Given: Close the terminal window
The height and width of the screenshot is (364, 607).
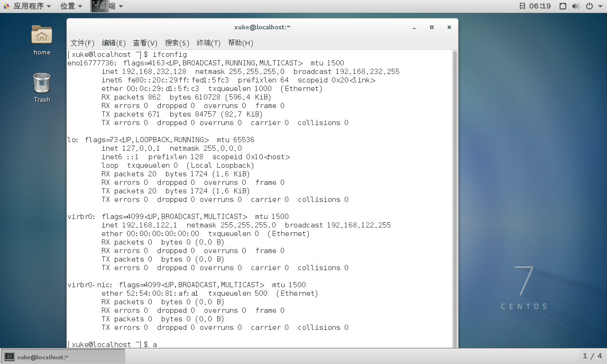Looking at the screenshot, I should click(449, 27).
